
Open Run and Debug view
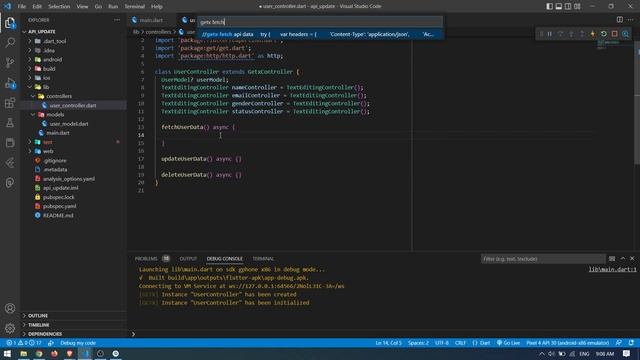(x=10, y=83)
